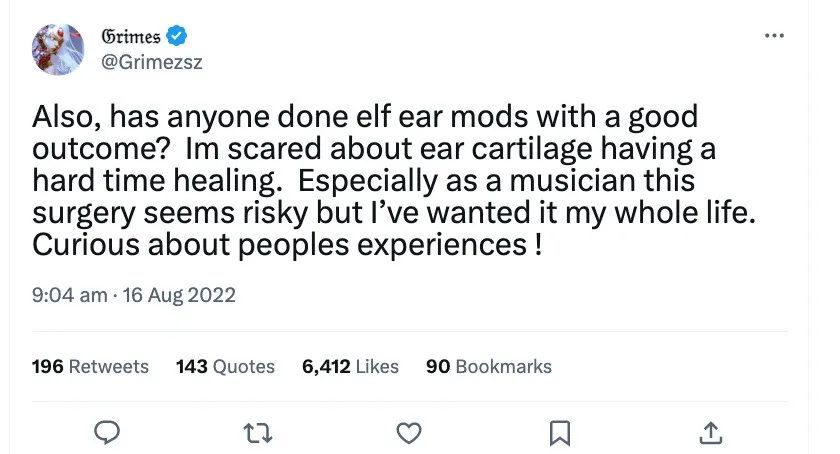Click the word "Retweets" label
The width and height of the screenshot is (840, 454).
109,367
